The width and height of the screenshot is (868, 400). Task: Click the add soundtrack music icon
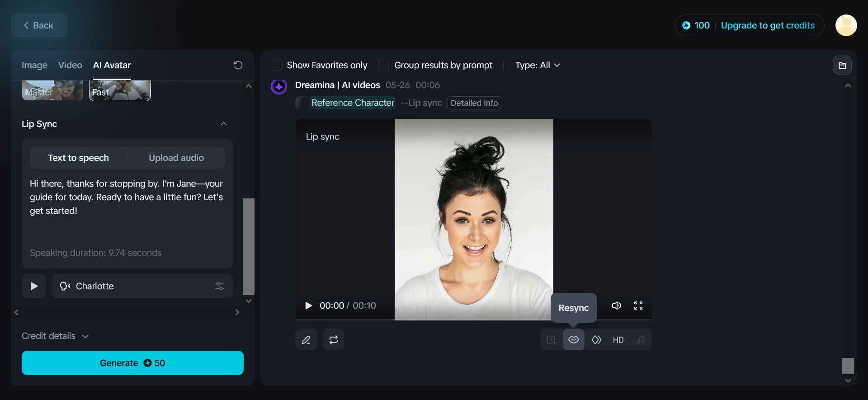(641, 340)
